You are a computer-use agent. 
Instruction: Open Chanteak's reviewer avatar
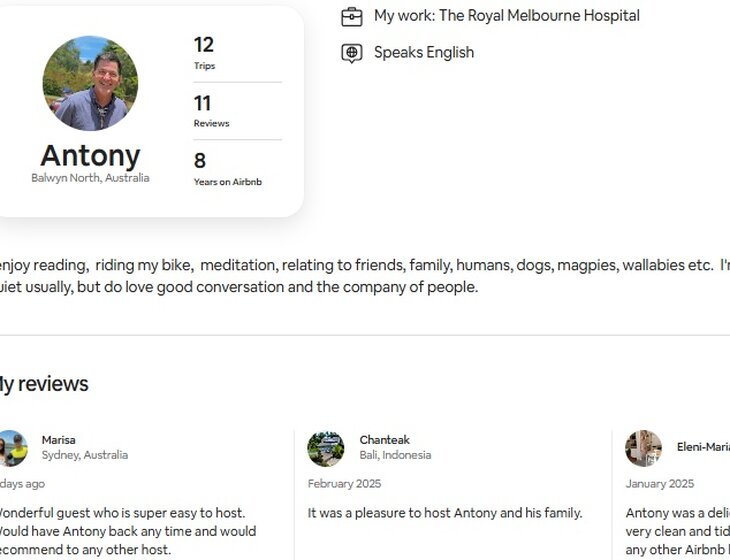(326, 449)
